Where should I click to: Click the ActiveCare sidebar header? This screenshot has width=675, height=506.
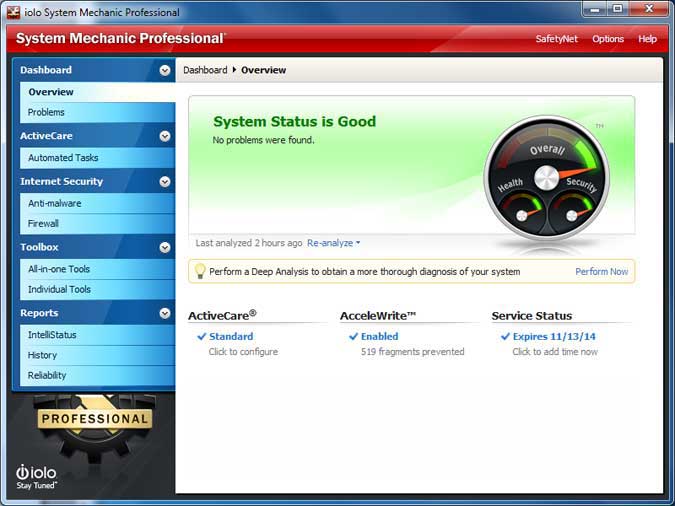(x=46, y=136)
